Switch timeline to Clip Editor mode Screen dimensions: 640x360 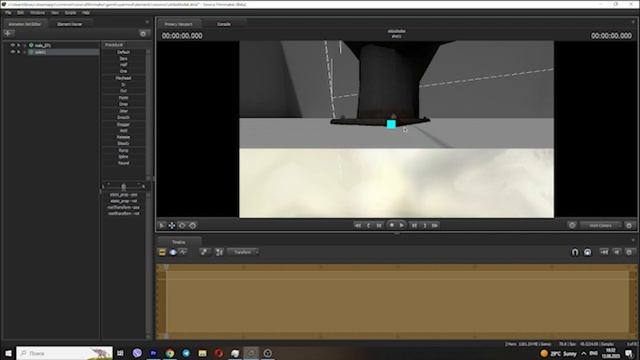pyautogui.click(x=162, y=252)
